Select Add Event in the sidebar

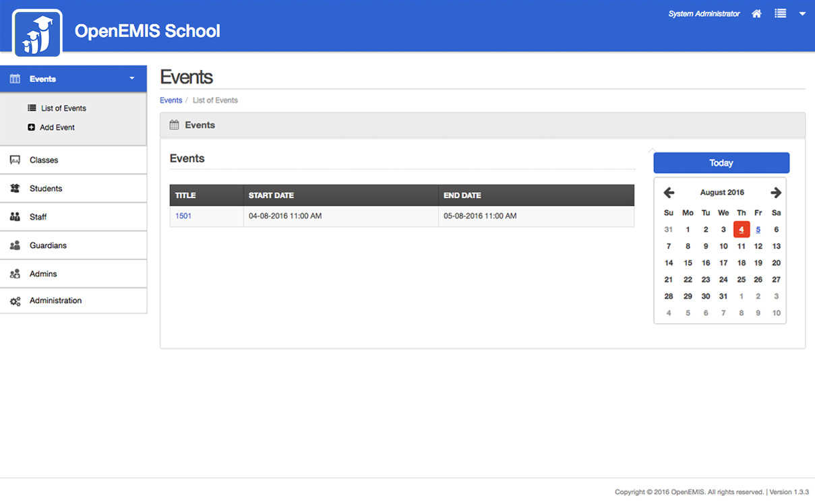57,127
